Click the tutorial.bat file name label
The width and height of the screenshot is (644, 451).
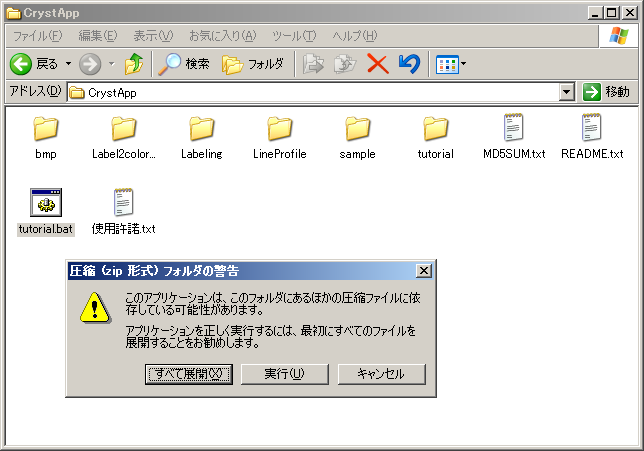46,229
